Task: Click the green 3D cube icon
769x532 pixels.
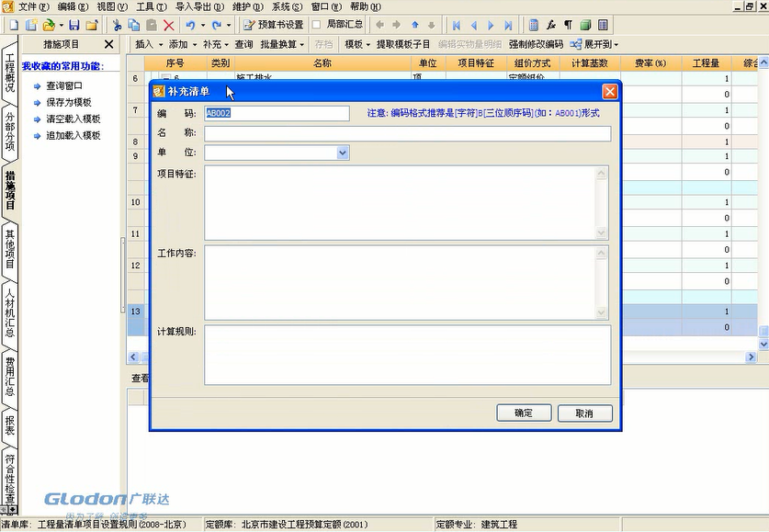Action: coord(585,25)
